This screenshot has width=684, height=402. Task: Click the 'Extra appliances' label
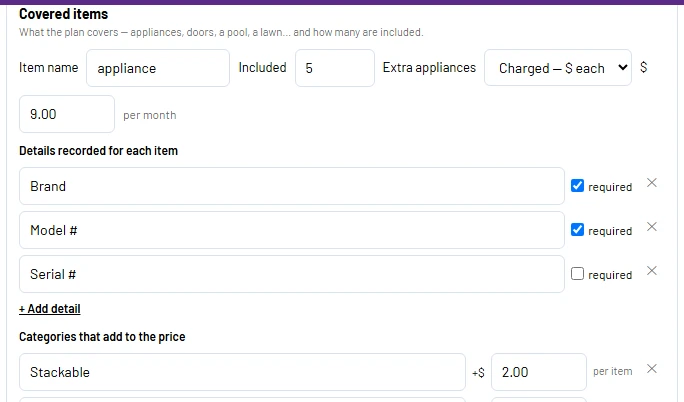429,68
